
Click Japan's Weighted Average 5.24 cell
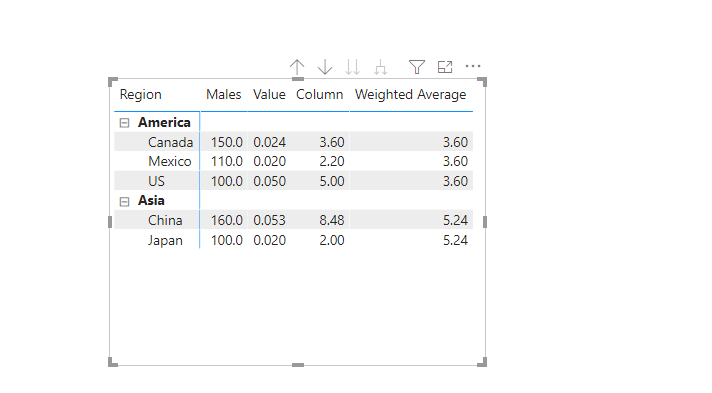(455, 240)
